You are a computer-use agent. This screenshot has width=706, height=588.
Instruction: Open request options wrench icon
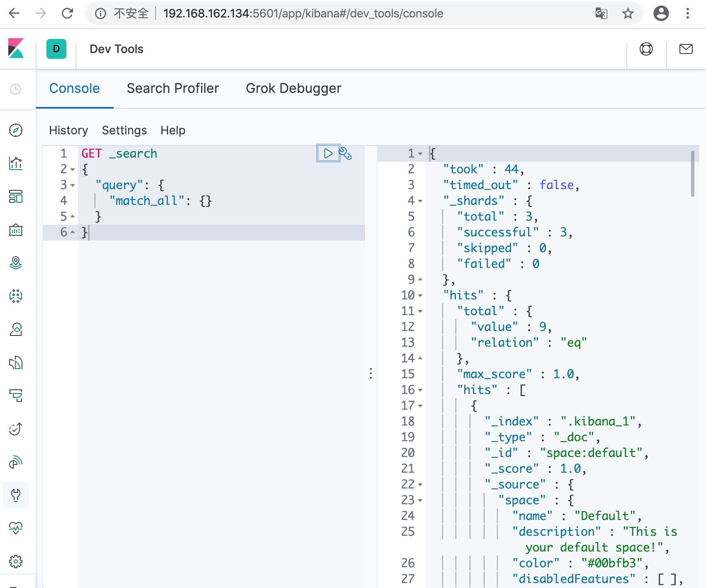346,153
